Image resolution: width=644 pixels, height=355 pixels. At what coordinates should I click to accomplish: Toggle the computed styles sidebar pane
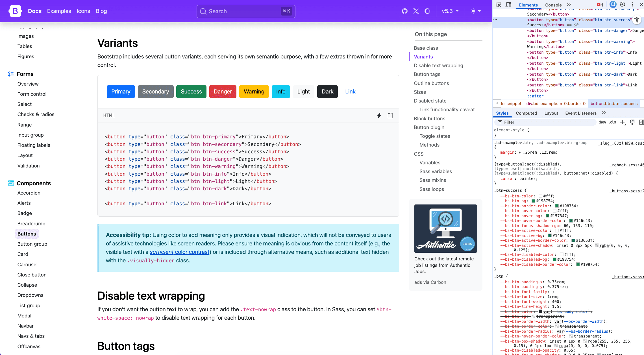pos(641,122)
